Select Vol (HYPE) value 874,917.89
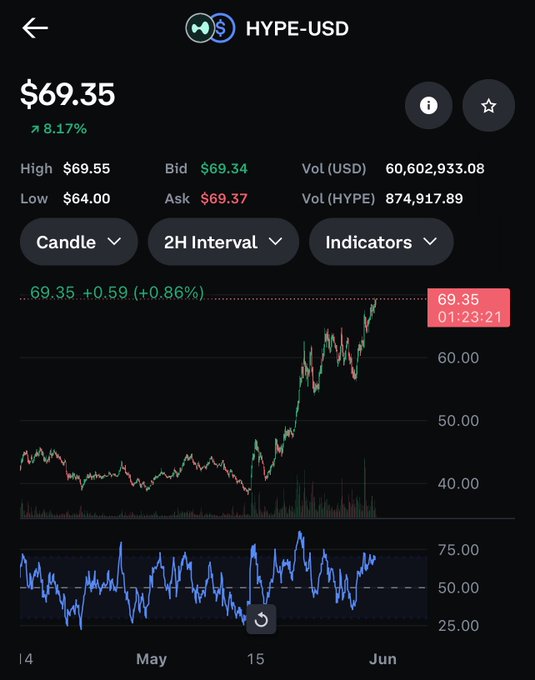 424,199
